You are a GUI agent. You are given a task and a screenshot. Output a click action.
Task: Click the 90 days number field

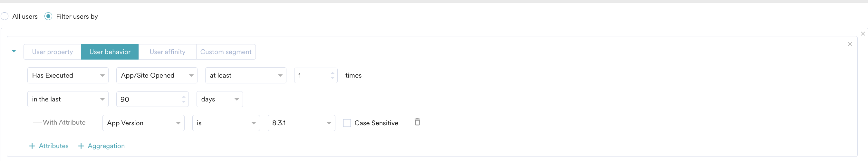pos(152,99)
